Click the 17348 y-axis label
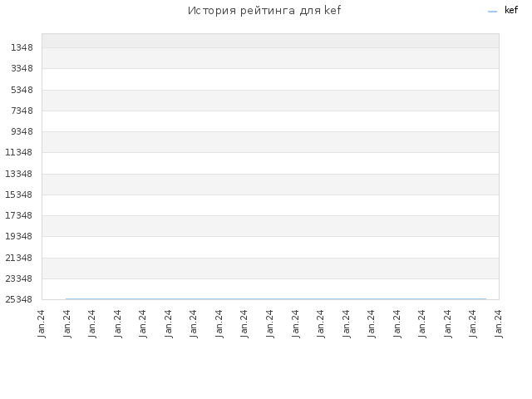The height and width of the screenshot is (399, 532). (x=19, y=215)
